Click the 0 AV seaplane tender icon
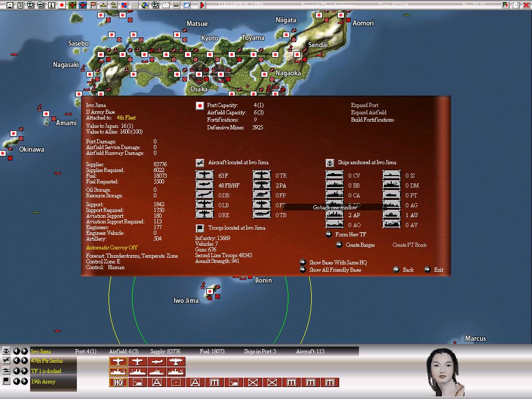The width and height of the screenshot is (532, 399). [392, 224]
